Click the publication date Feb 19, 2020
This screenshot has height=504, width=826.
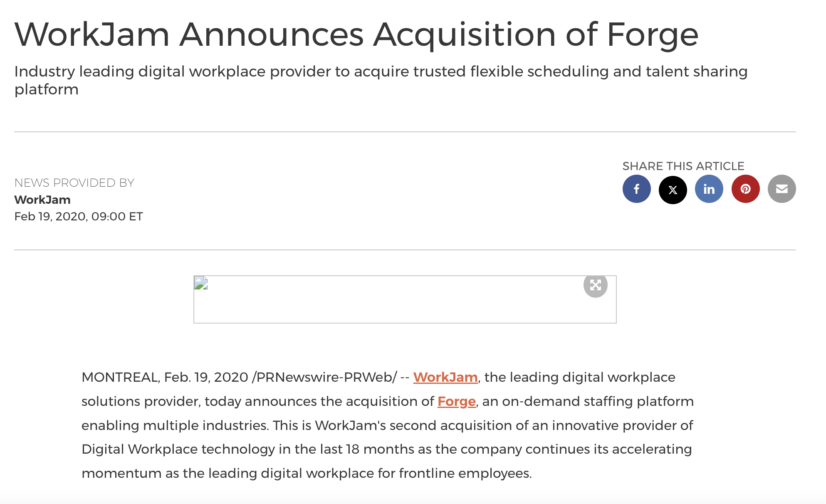[78, 217]
